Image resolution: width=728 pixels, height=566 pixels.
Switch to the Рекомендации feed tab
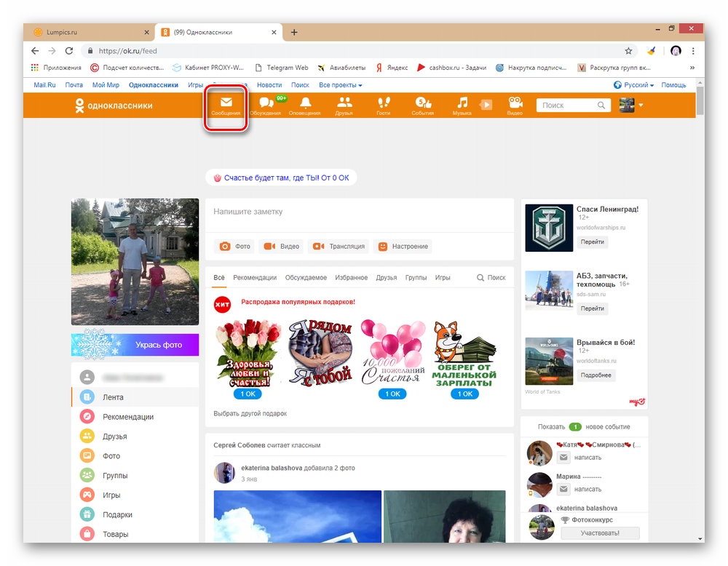click(x=255, y=278)
